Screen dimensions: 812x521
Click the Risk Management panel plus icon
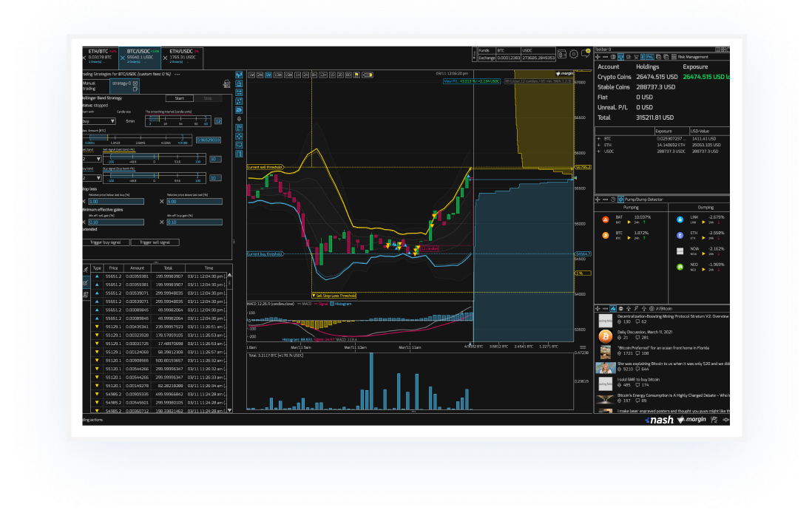tap(598, 57)
